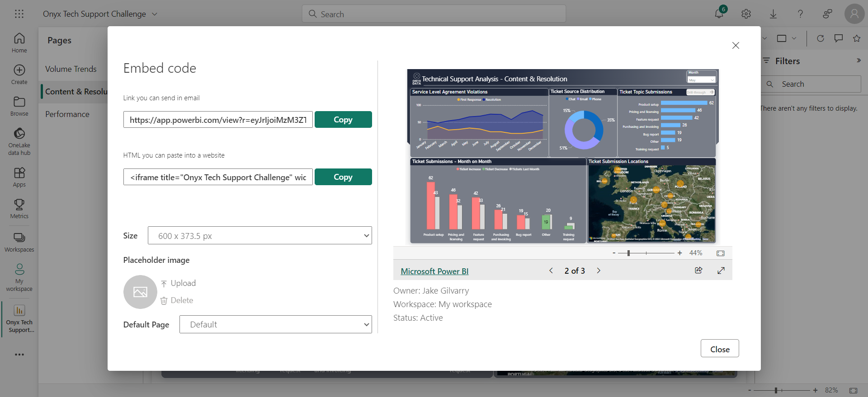Viewport: 868px width, 397px height.
Task: Click the top Search box
Action: point(434,14)
